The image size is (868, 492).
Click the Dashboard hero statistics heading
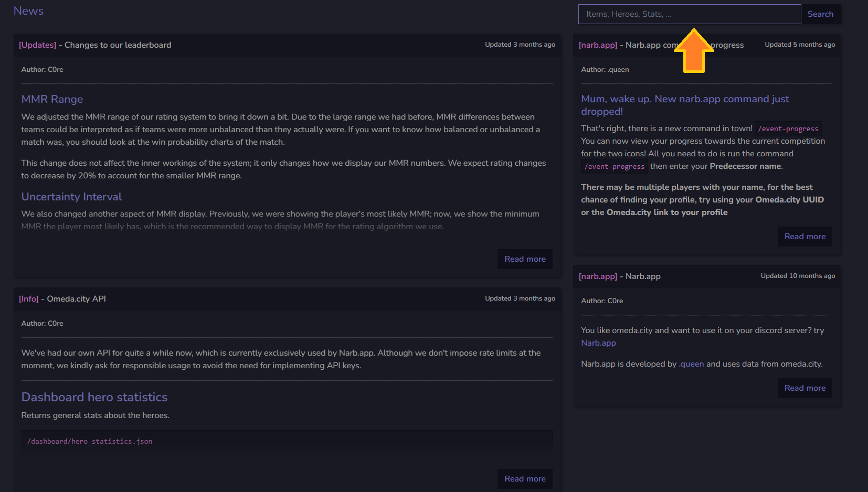coord(94,397)
